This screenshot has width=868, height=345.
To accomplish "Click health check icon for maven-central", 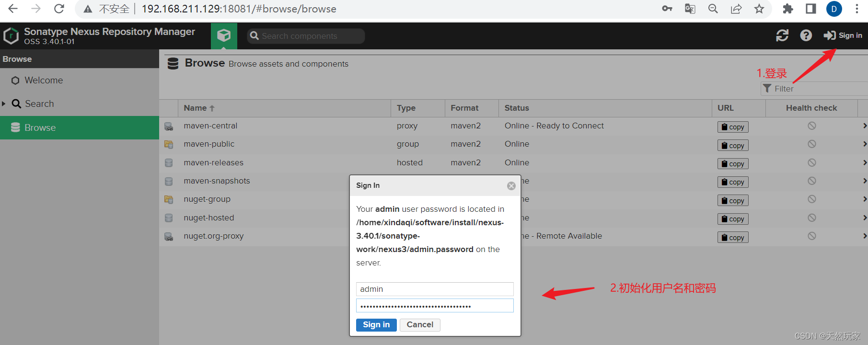I will point(811,126).
